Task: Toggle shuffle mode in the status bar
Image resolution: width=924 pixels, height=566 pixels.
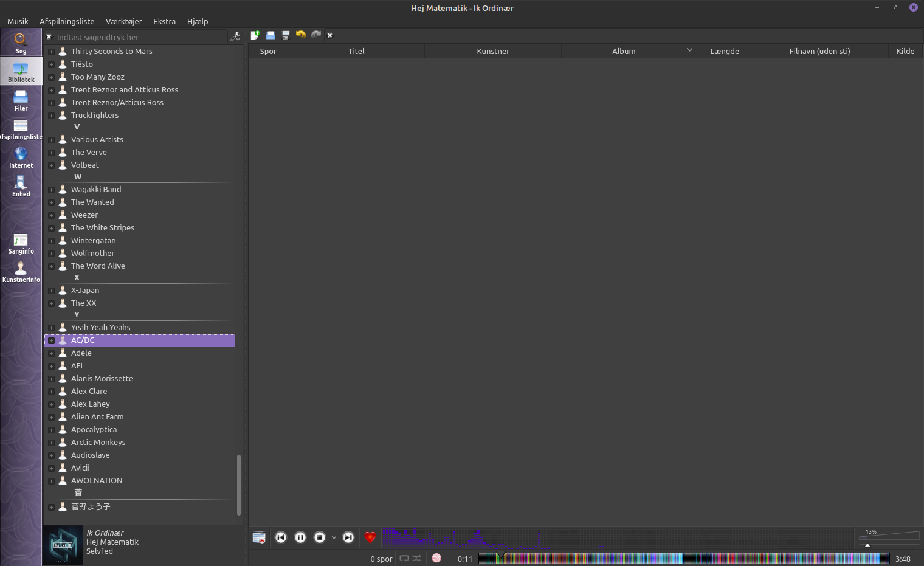Action: pos(417,558)
